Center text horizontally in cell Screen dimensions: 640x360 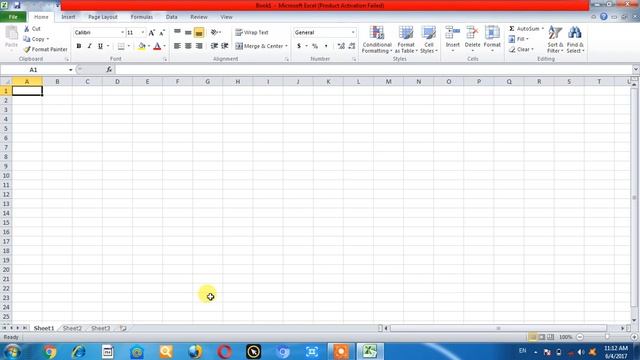point(188,46)
